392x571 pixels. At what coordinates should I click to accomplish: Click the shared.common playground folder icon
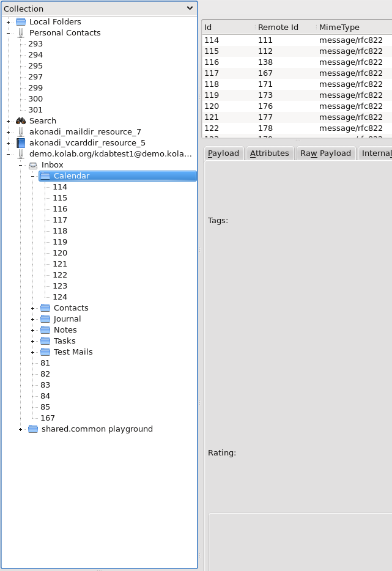33,429
